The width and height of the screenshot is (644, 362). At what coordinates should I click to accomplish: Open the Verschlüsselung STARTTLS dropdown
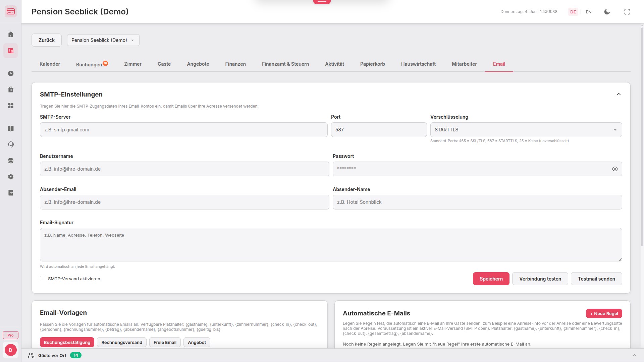pyautogui.click(x=526, y=130)
